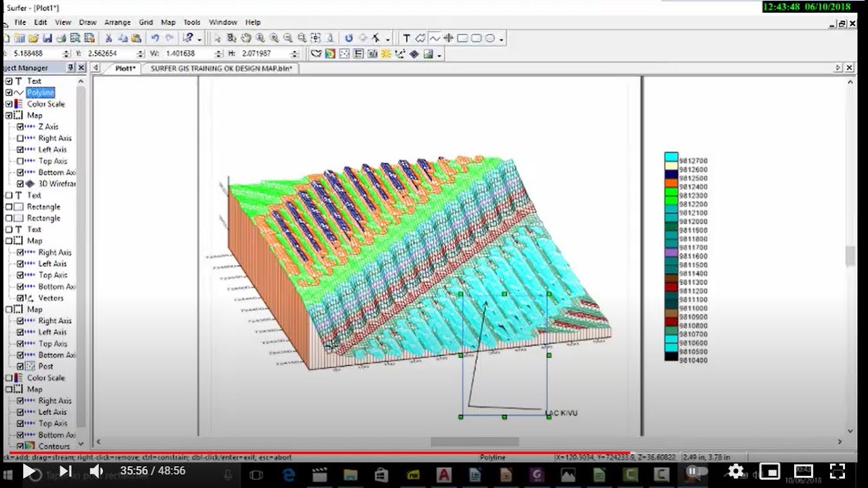Choose the Select arrow pointer tool

click(218, 39)
